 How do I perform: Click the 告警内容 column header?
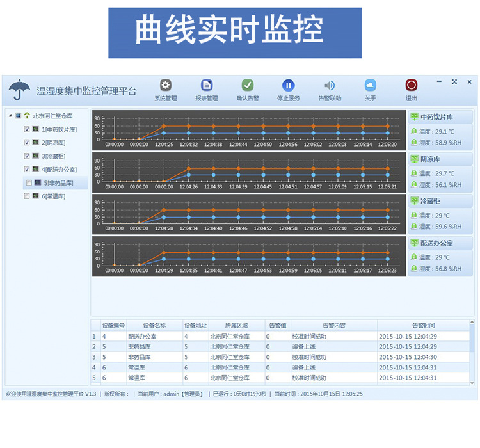pyautogui.click(x=334, y=326)
